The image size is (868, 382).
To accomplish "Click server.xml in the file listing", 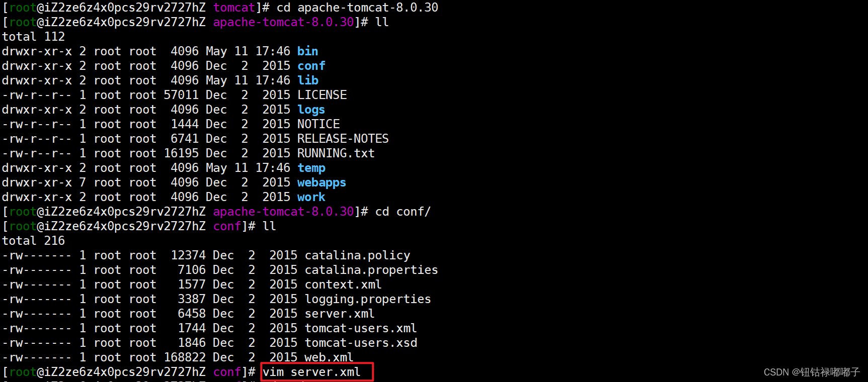I will pyautogui.click(x=340, y=314).
